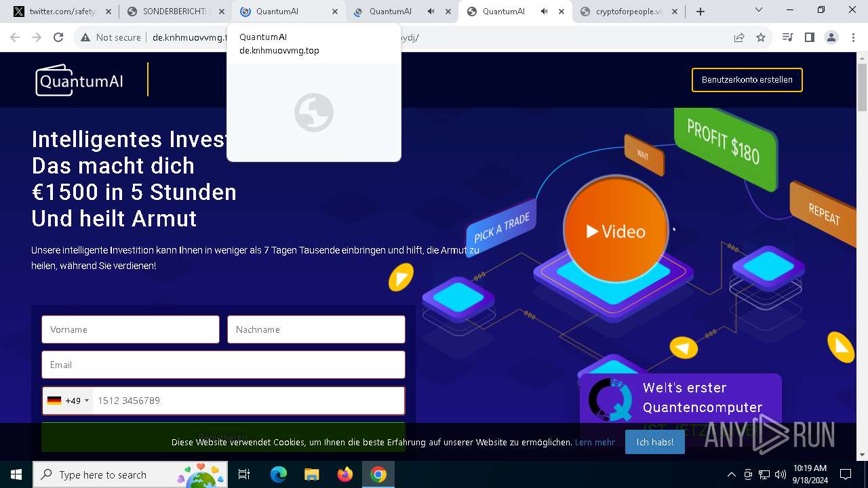Image resolution: width=868 pixels, height=488 pixels.
Task: Open the Lern mehr cookie link
Action: click(595, 442)
